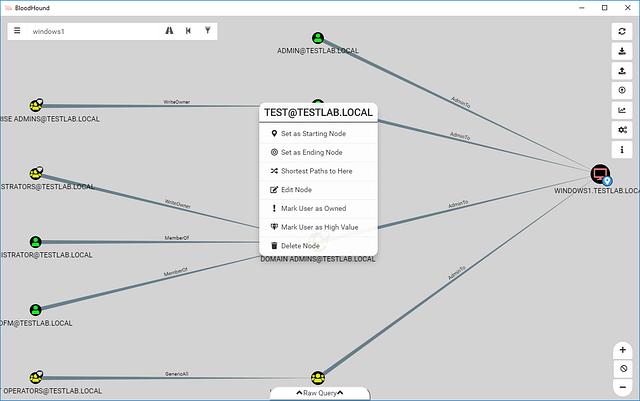
Task: Choose Set as Starting Node
Action: 318,134
